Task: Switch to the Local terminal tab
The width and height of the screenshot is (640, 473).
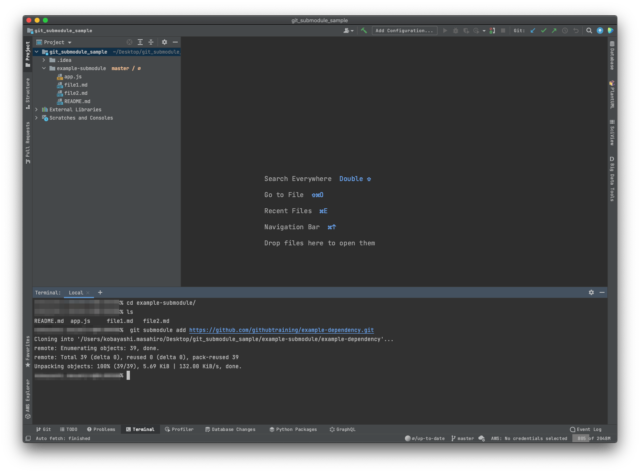Action: point(76,293)
